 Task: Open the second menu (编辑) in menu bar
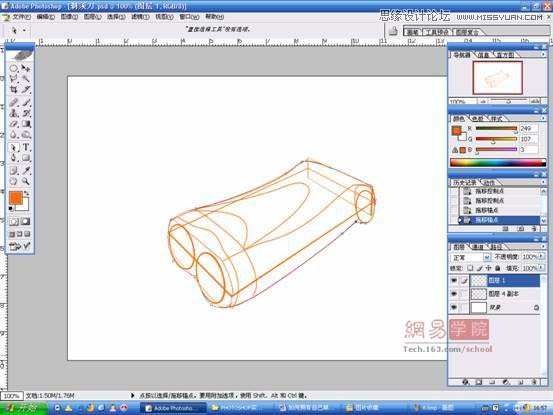coord(45,17)
